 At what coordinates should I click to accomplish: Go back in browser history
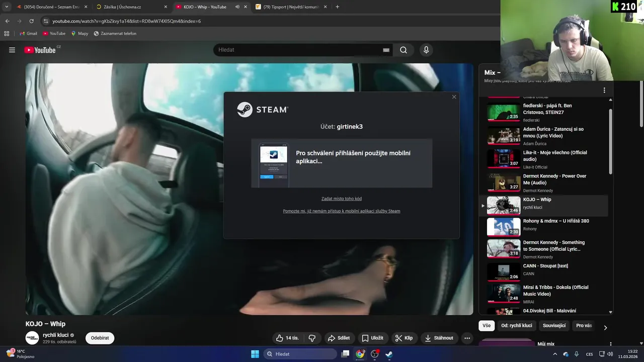(x=7, y=21)
